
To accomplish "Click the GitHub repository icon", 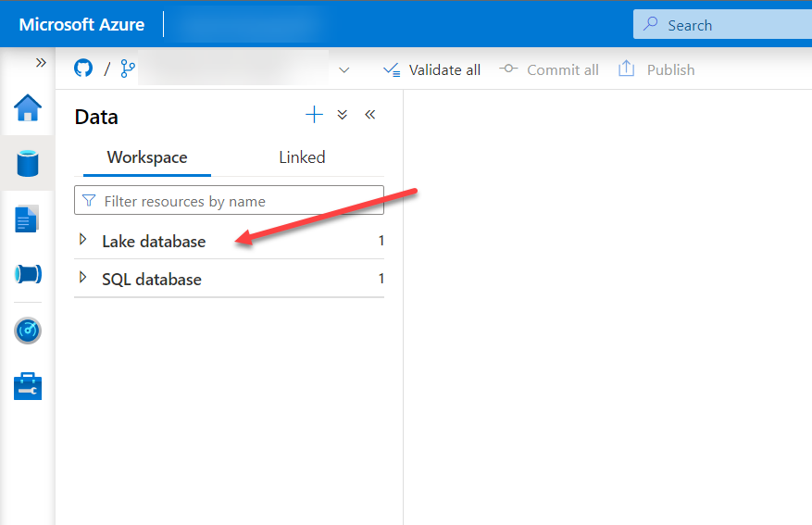I will [83, 68].
